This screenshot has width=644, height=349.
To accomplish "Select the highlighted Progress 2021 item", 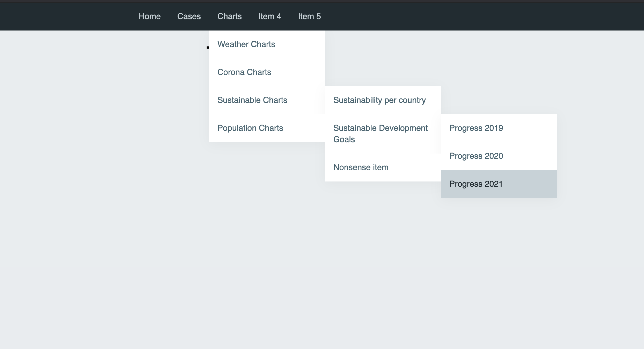I will point(499,184).
